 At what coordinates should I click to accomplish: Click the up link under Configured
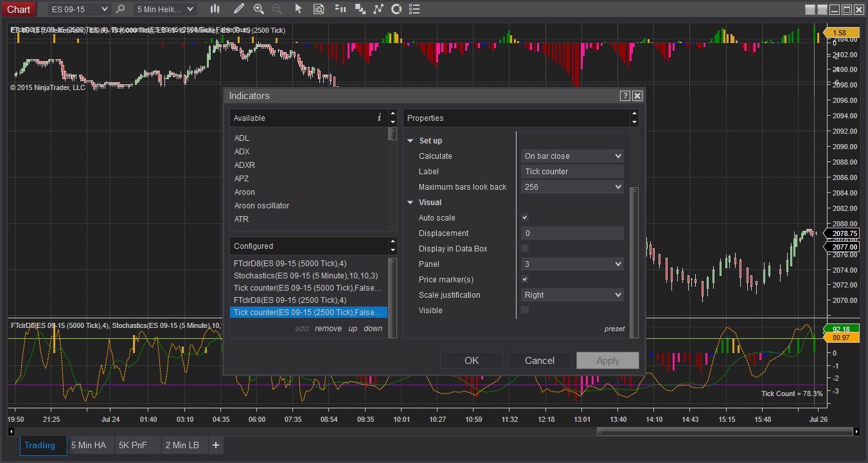point(353,329)
